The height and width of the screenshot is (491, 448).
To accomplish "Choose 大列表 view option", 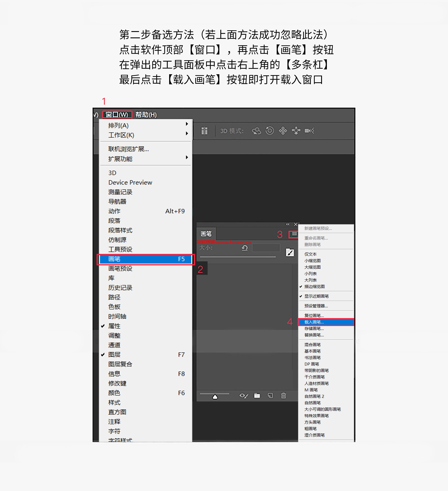I will [326, 280].
